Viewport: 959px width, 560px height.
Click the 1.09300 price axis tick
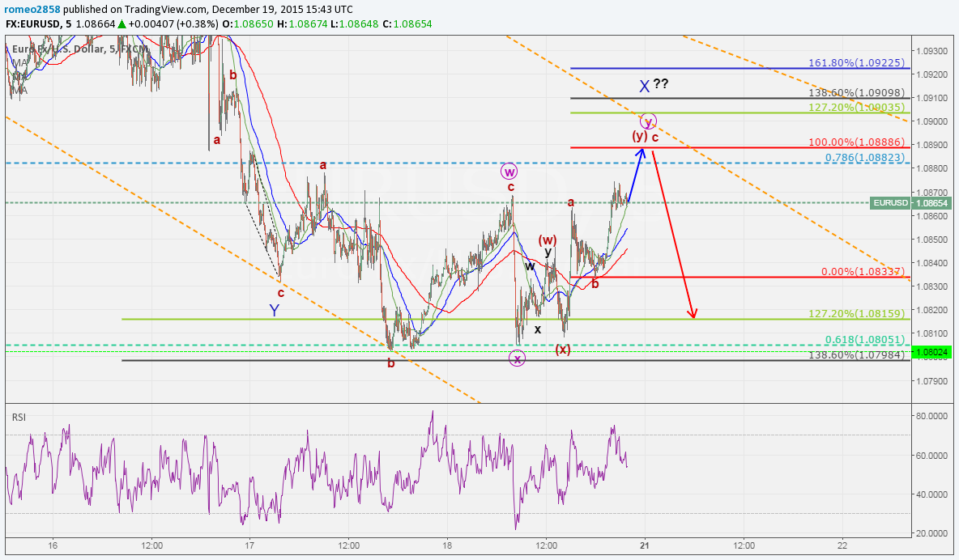tap(931, 51)
